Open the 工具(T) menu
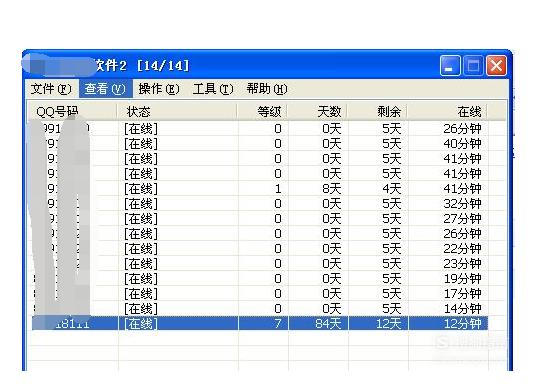The width and height of the screenshot is (533, 389). (x=213, y=89)
